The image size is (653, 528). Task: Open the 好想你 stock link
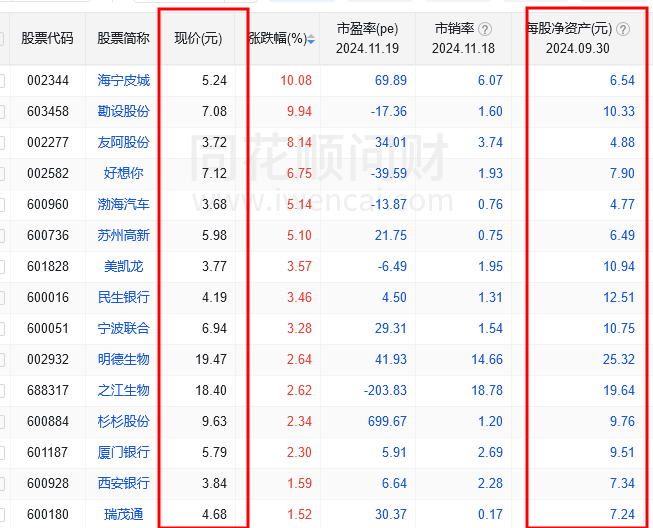tap(124, 174)
